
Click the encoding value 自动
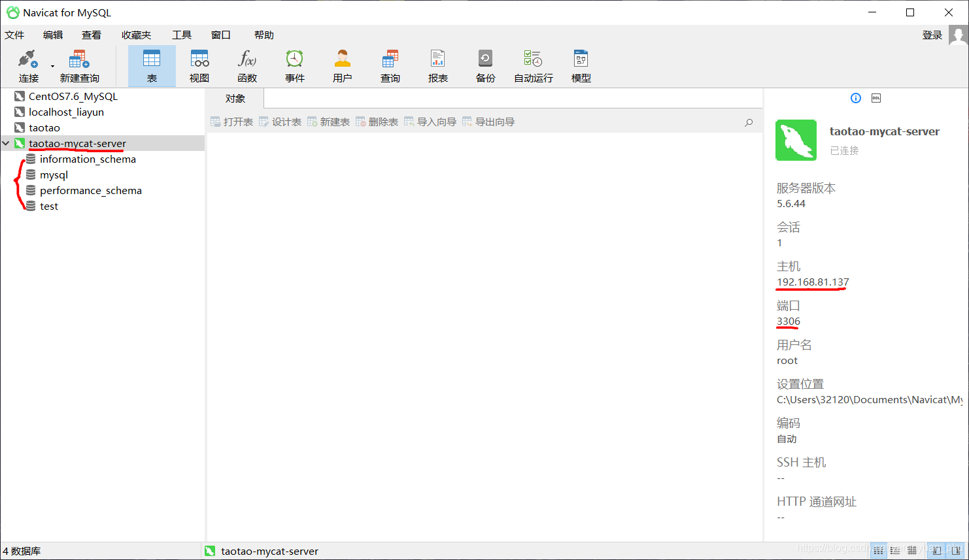787,439
